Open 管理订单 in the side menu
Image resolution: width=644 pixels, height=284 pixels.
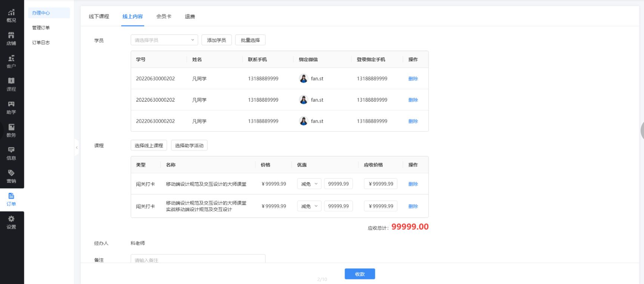(41, 28)
